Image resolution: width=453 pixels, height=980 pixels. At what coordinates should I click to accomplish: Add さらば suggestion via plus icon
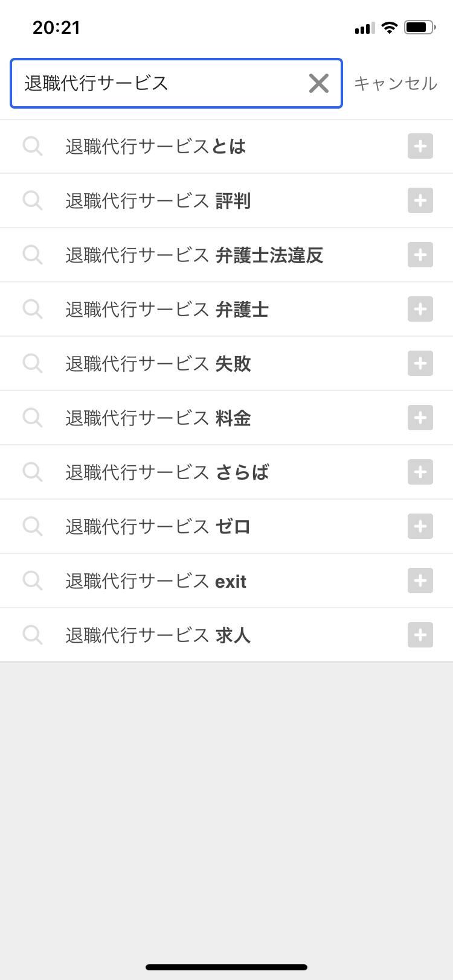(420, 472)
